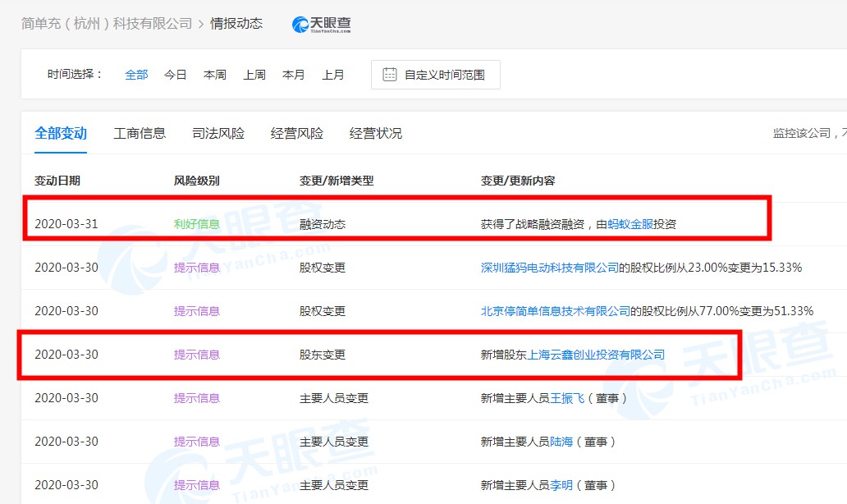Click 变更/新增类型 column header
847x504 pixels.
[x=337, y=181]
